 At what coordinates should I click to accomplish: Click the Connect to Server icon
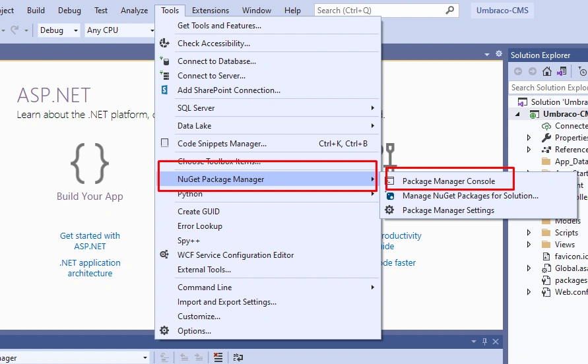tap(164, 75)
